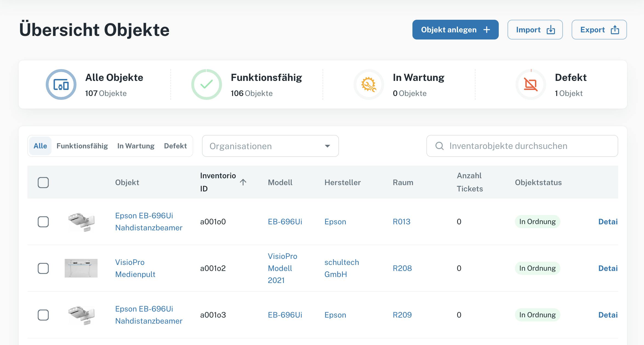The image size is (644, 345).
Task: Select the checkbox for the first Epson EB-696Ui row
Action: pos(44,222)
